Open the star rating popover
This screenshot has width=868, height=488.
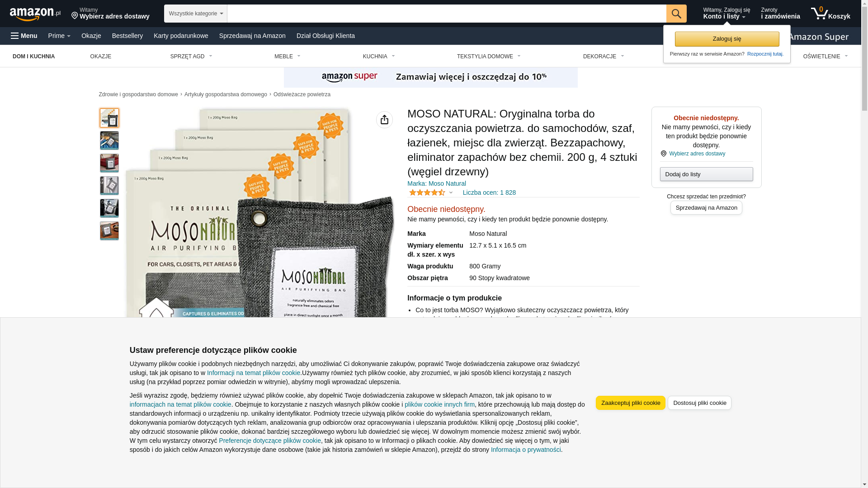pyautogui.click(x=431, y=192)
